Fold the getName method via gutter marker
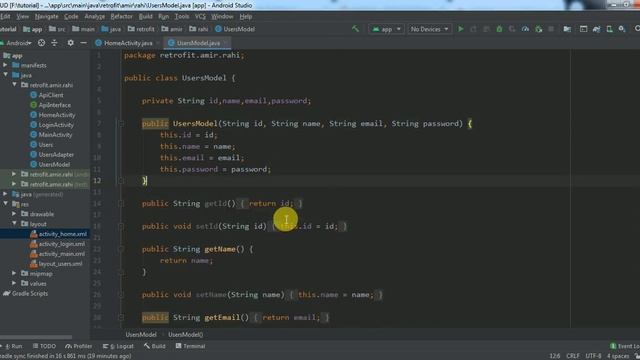The image size is (640, 360). 121,249
